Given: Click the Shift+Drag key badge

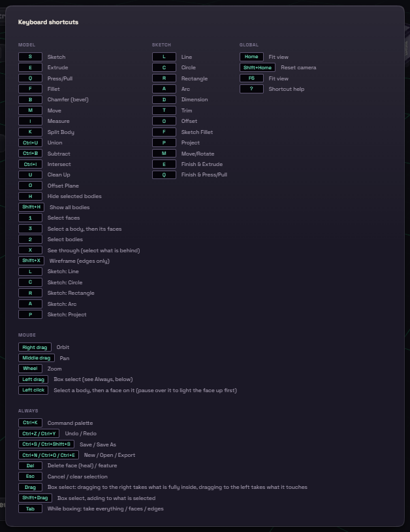Looking at the screenshot, I should click(x=35, y=498).
